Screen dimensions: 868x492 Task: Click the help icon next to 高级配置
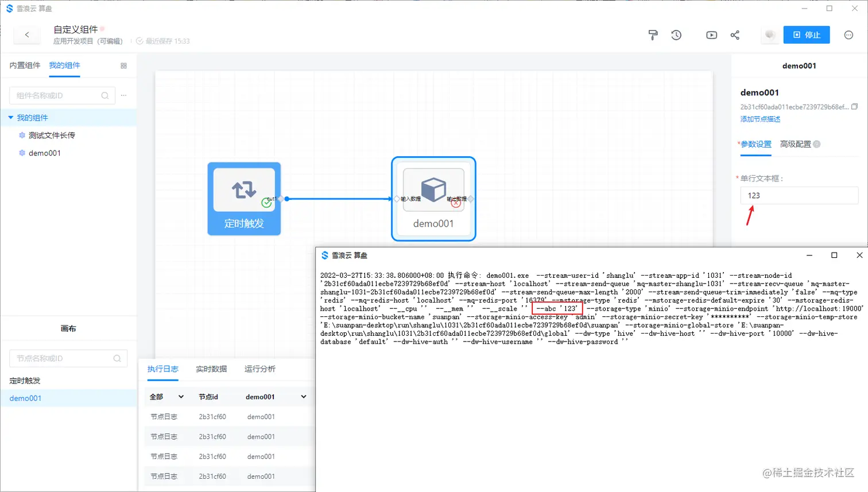(x=817, y=144)
